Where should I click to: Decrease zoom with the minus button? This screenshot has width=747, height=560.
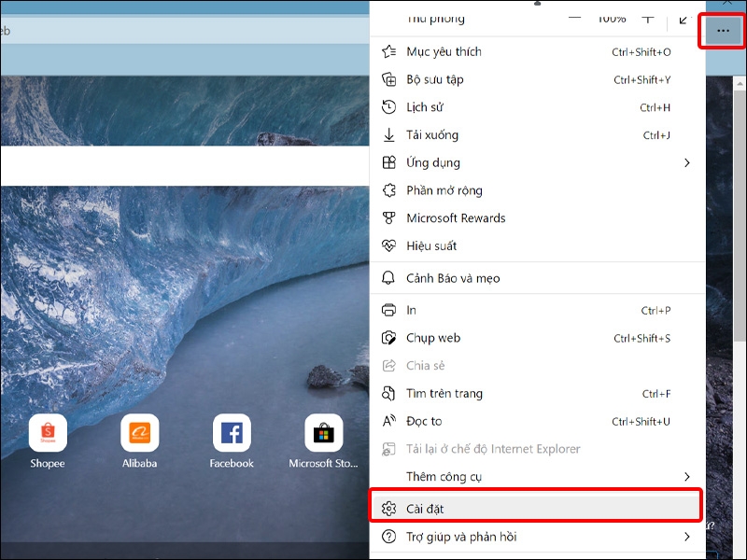pyautogui.click(x=574, y=19)
